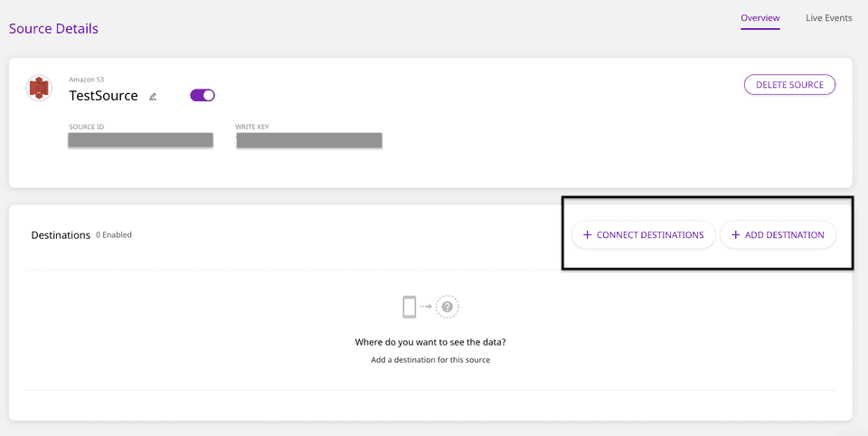Click the plus icon on Add Destination

(736, 235)
